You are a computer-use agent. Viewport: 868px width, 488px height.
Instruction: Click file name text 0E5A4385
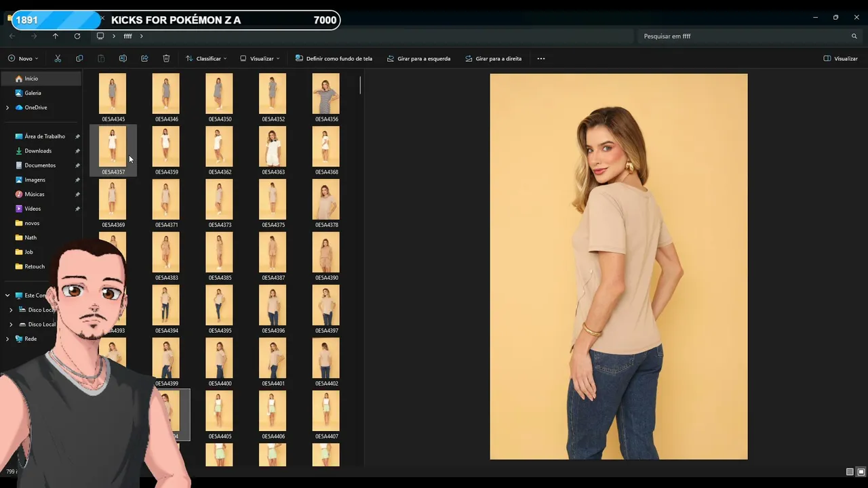click(220, 278)
